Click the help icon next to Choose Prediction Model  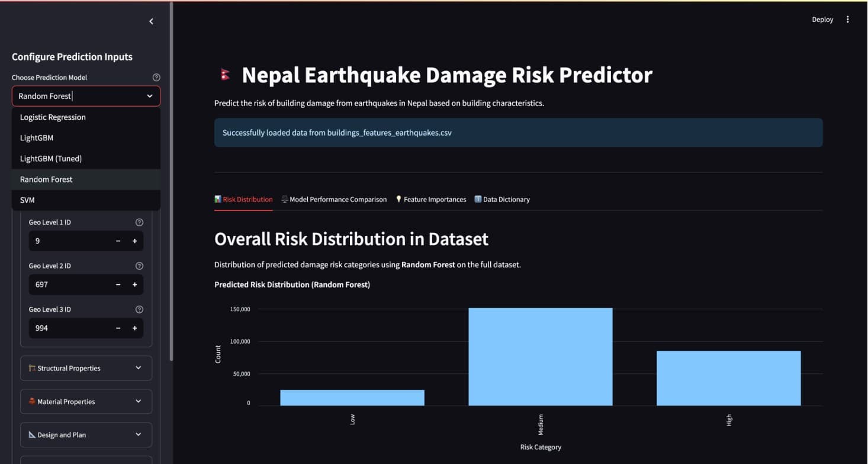tap(156, 77)
